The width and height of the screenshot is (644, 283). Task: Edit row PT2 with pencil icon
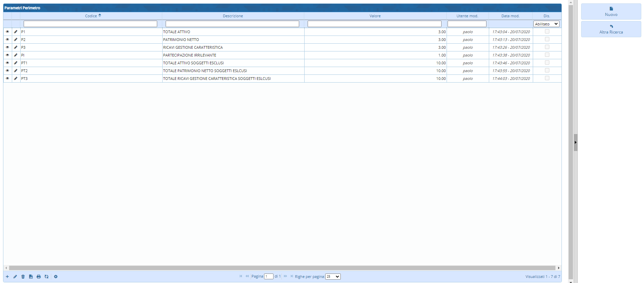click(16, 71)
